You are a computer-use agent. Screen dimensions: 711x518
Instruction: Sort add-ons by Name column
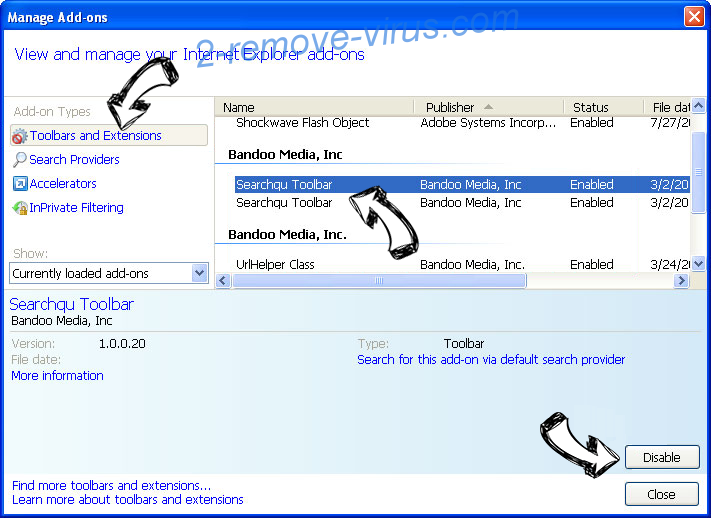coord(239,107)
